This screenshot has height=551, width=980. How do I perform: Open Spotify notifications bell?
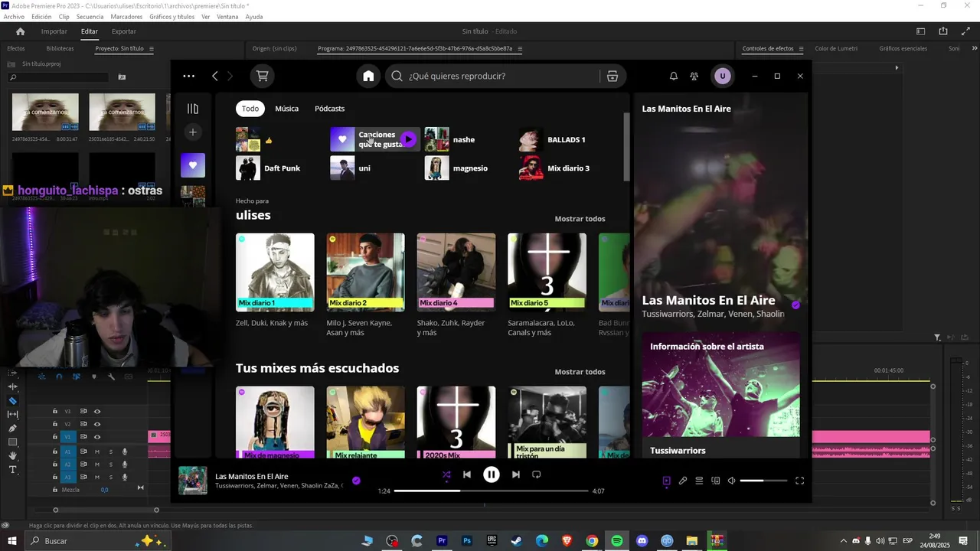(674, 76)
